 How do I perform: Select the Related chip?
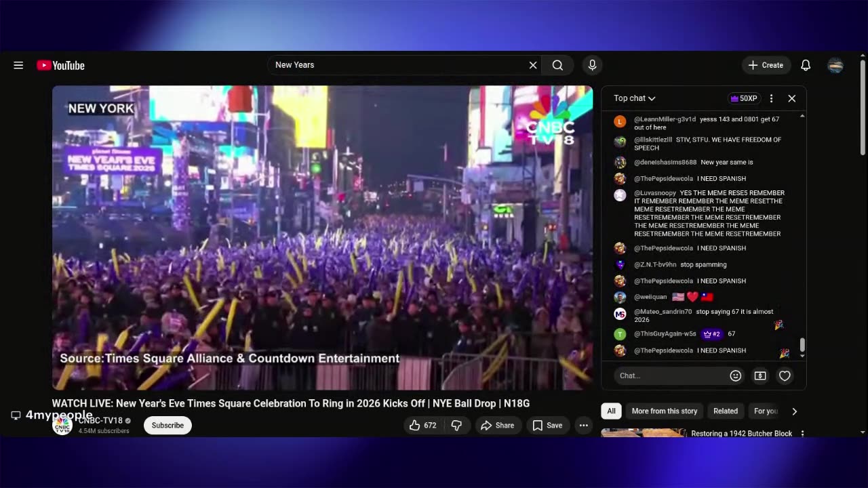pos(725,411)
